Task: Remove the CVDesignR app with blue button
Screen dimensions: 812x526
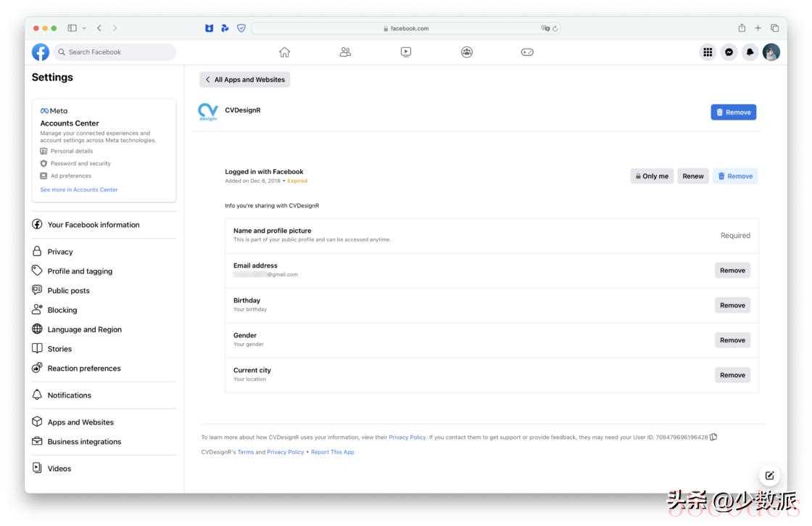Action: coord(733,112)
